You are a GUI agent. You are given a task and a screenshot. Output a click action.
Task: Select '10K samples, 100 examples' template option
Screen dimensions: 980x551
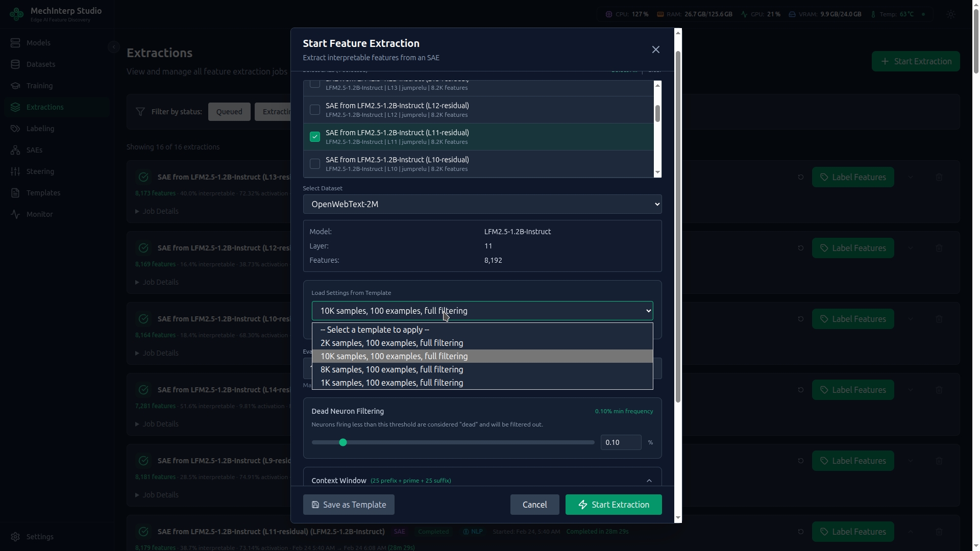(482, 356)
